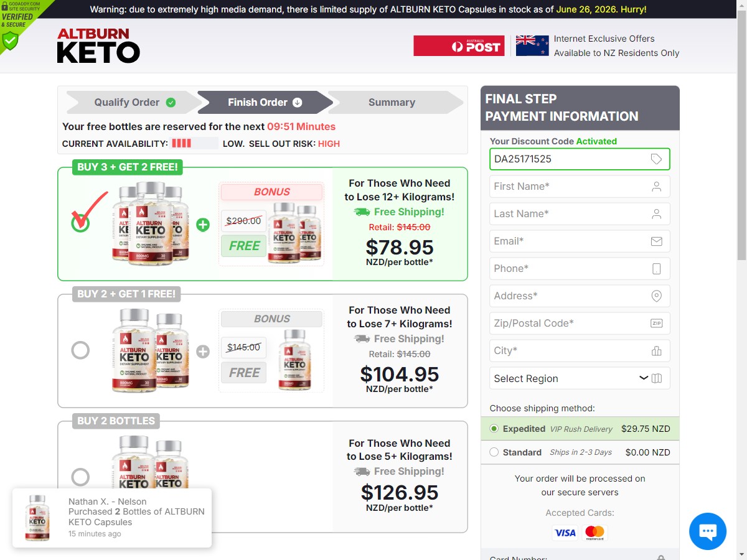Click the bottle thumbnail in purchase notification

coord(37,518)
